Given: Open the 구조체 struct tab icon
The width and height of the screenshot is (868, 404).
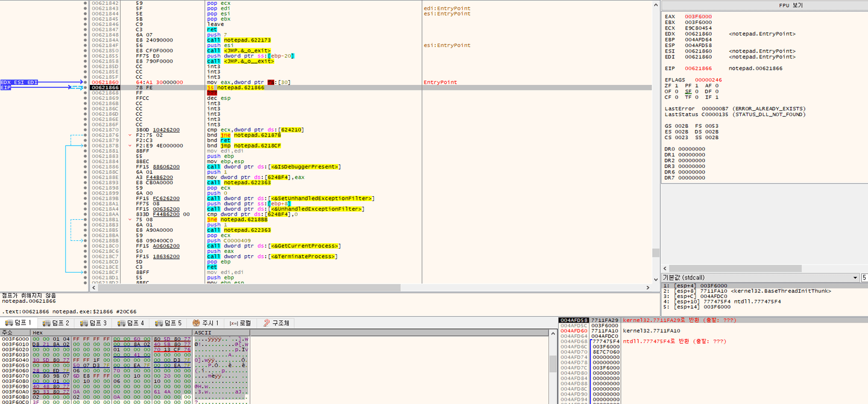Looking at the screenshot, I should coord(266,323).
